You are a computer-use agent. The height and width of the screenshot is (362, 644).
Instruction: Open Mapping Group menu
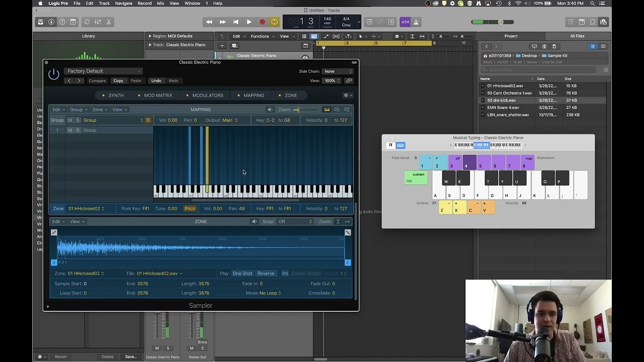tap(78, 110)
